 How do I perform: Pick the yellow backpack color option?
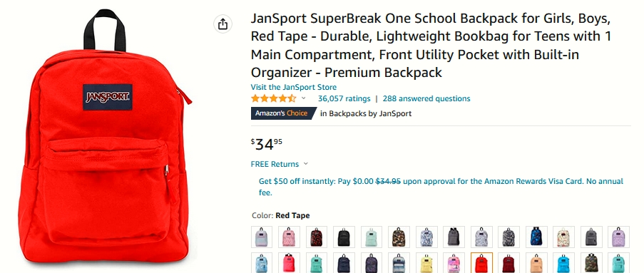pos(426,263)
